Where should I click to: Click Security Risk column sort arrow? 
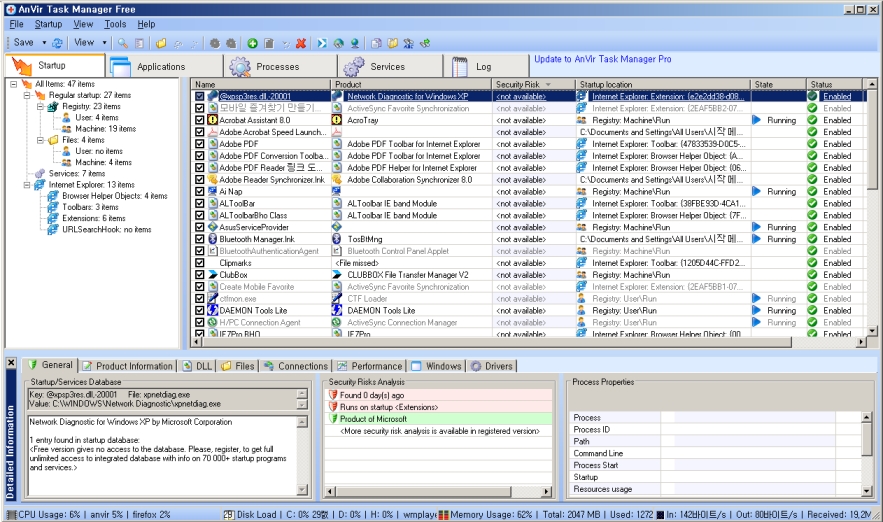tap(548, 84)
